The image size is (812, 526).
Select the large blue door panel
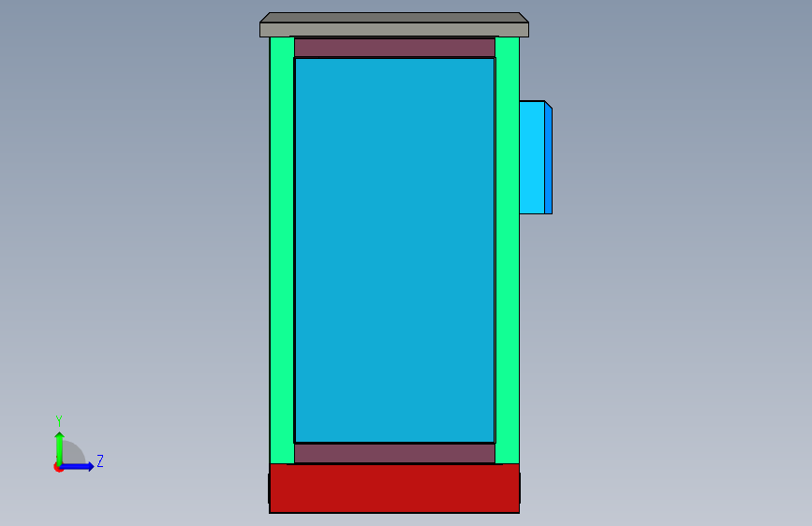[394, 251]
